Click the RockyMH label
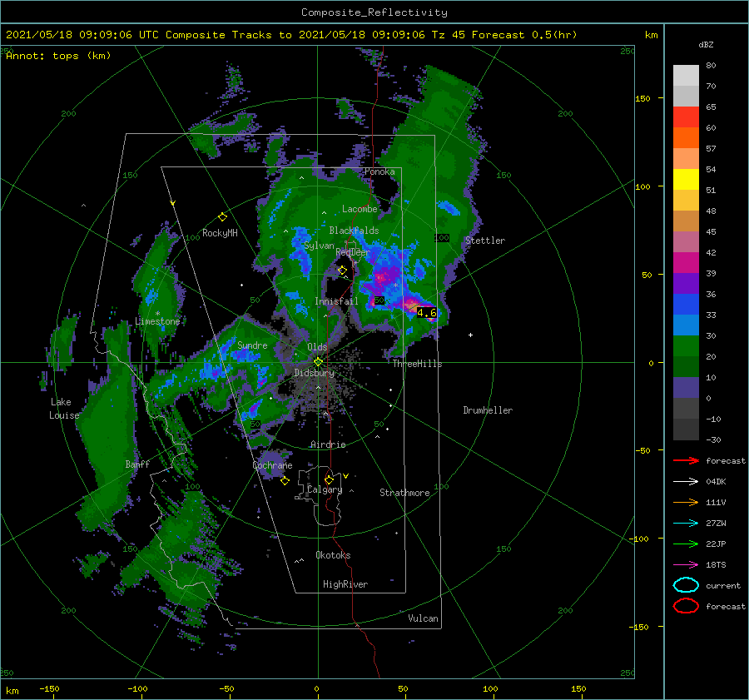749x700 pixels. (x=220, y=233)
